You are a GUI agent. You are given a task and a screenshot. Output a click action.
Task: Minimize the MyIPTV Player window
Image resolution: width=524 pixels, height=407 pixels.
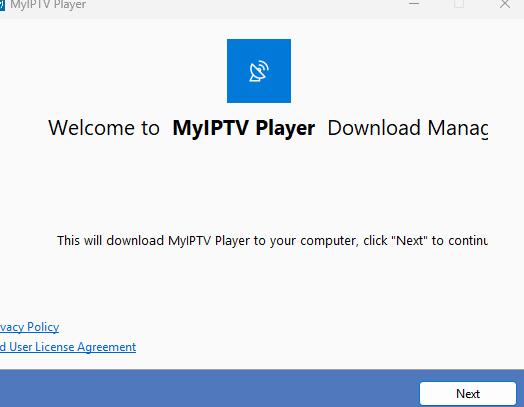click(x=414, y=4)
